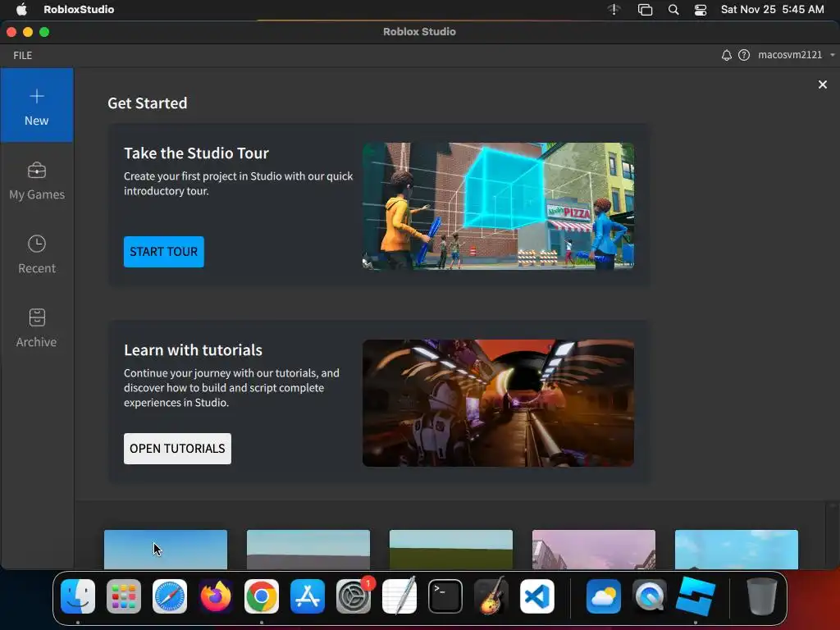Launch Safari from the Dock
This screenshot has height=630, width=840.
(170, 596)
